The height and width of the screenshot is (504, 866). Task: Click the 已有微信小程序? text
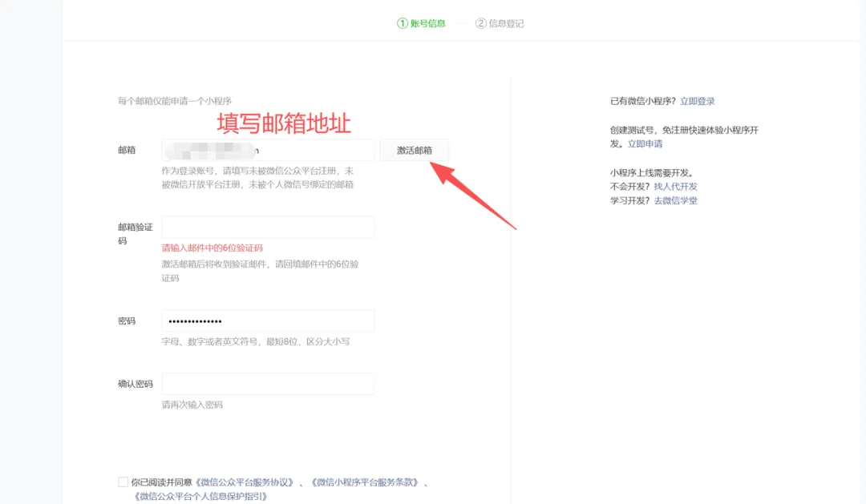click(643, 101)
